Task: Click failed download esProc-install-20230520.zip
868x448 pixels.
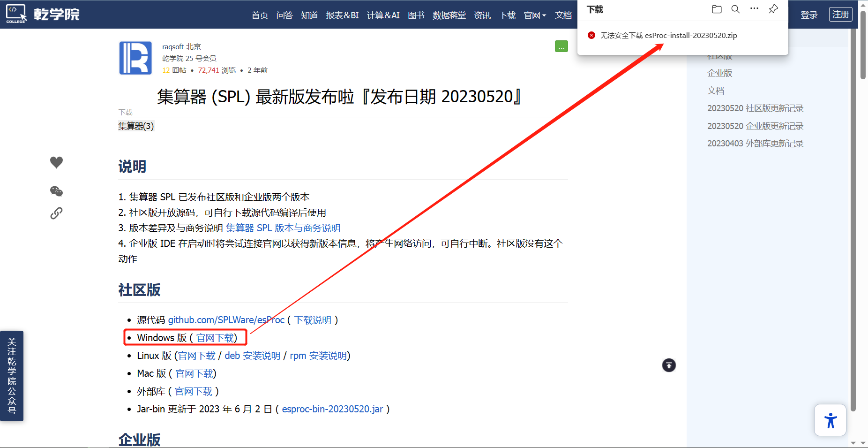Action: pos(669,35)
